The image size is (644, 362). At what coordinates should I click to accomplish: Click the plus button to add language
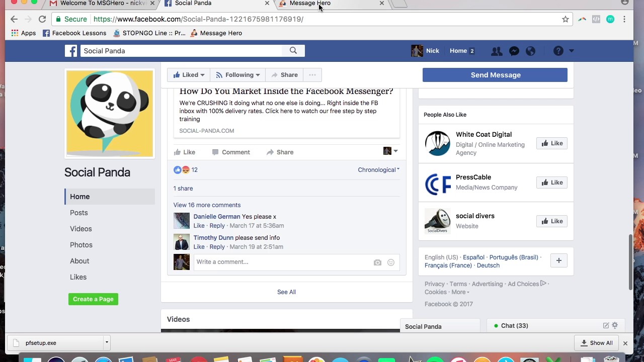[558, 260]
